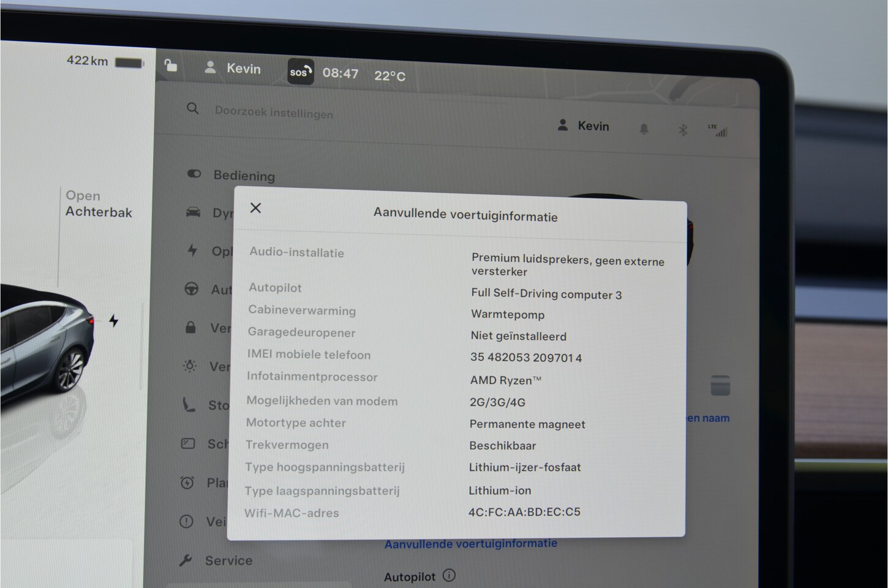888x588 pixels.
Task: Tap Open Achterbak trunk button
Action: (99, 204)
